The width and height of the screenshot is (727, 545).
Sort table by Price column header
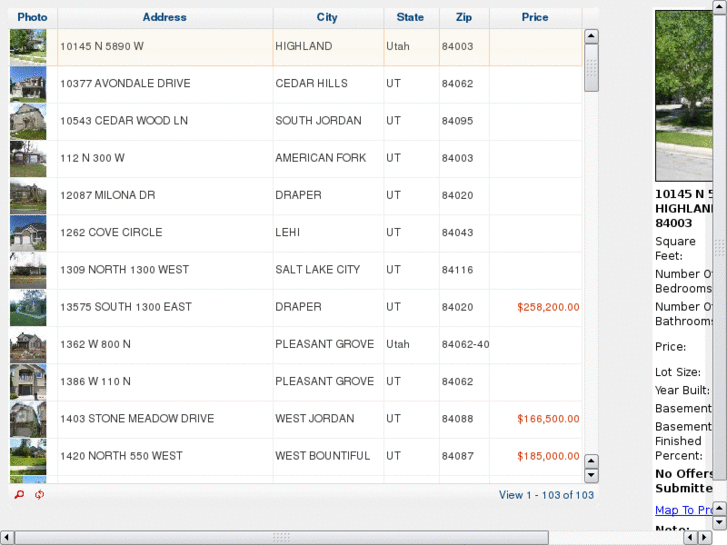pyautogui.click(x=535, y=17)
